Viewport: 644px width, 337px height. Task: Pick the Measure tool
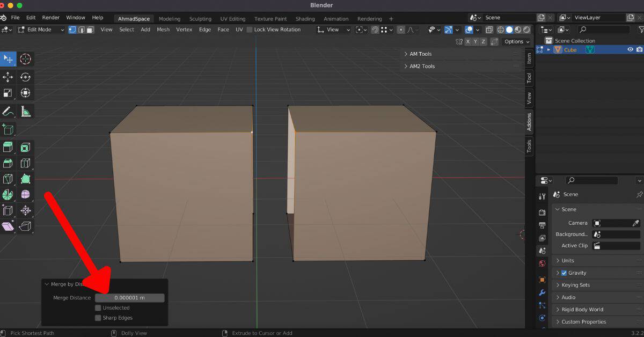(25, 112)
